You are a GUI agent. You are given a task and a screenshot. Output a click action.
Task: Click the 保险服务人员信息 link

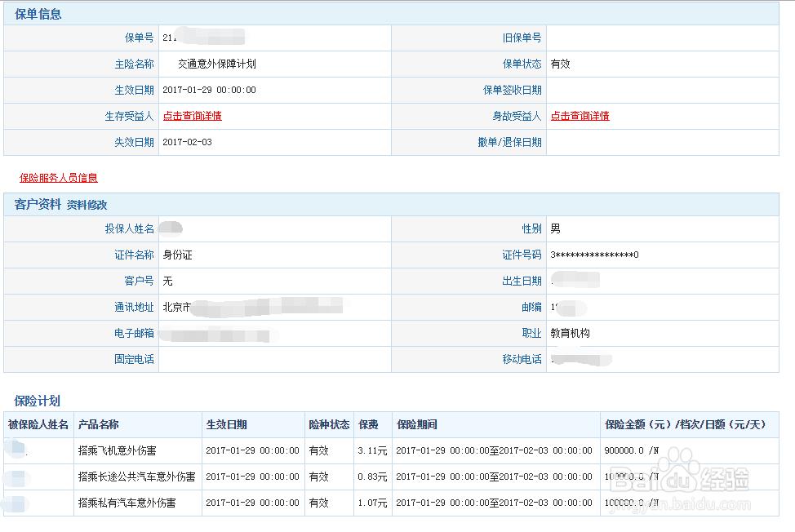(x=58, y=178)
